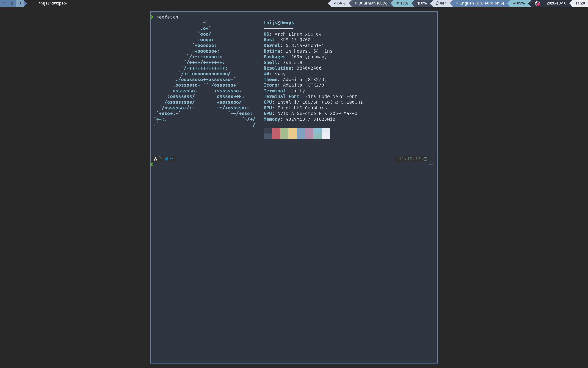Screen dimensions: 588x368
Task: Click the Icons: Adwaita [GTK2/3] line
Action: tap(295, 85)
